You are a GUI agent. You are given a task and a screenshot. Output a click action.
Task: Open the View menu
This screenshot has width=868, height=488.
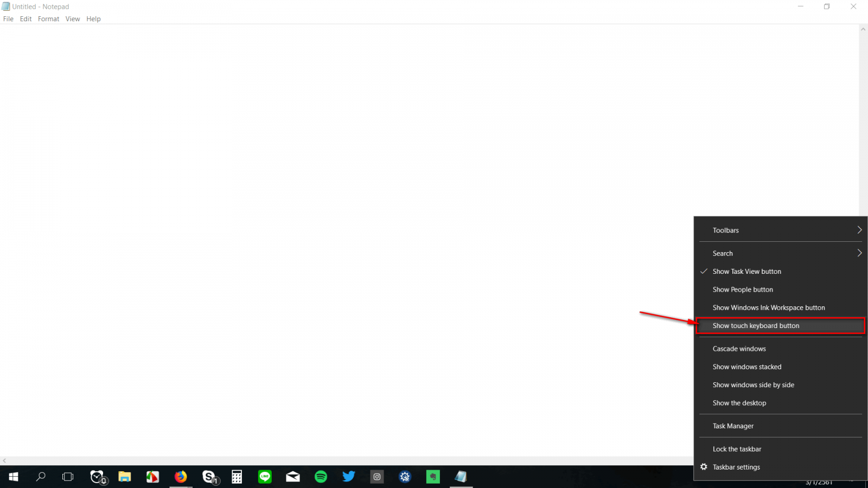pyautogui.click(x=73, y=18)
